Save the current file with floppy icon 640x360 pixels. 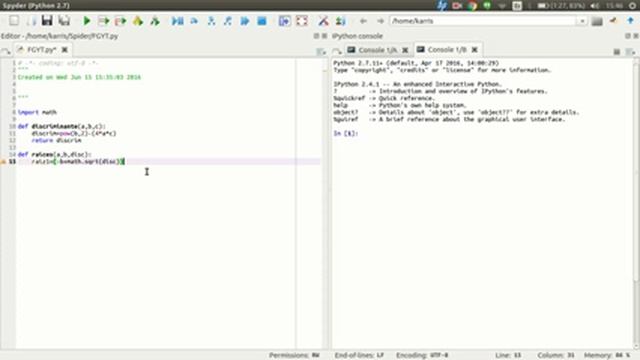click(47, 20)
